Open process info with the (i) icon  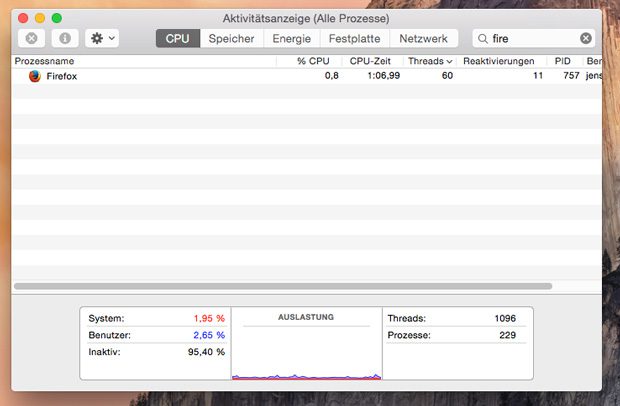(65, 38)
